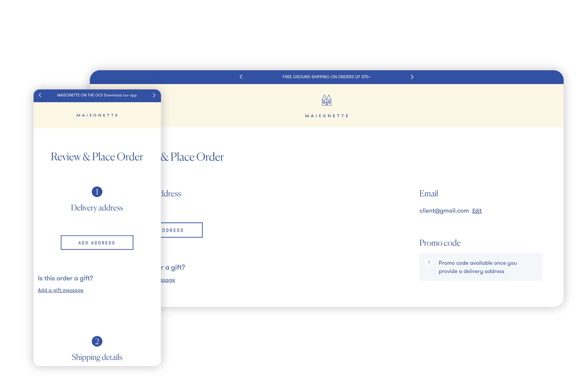Open the mobile Add a gift message link
This screenshot has height=392, width=588.
coord(61,290)
